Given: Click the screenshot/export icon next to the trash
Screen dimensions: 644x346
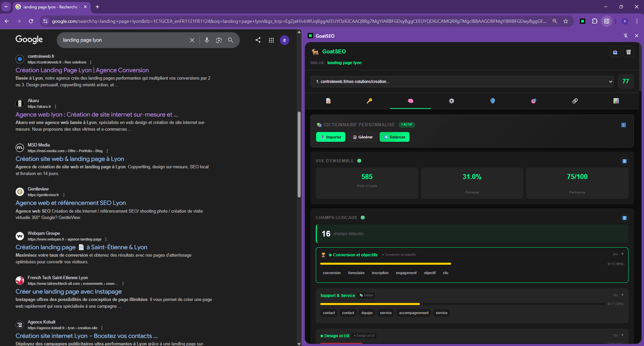Looking at the screenshot, I should coord(615,52).
